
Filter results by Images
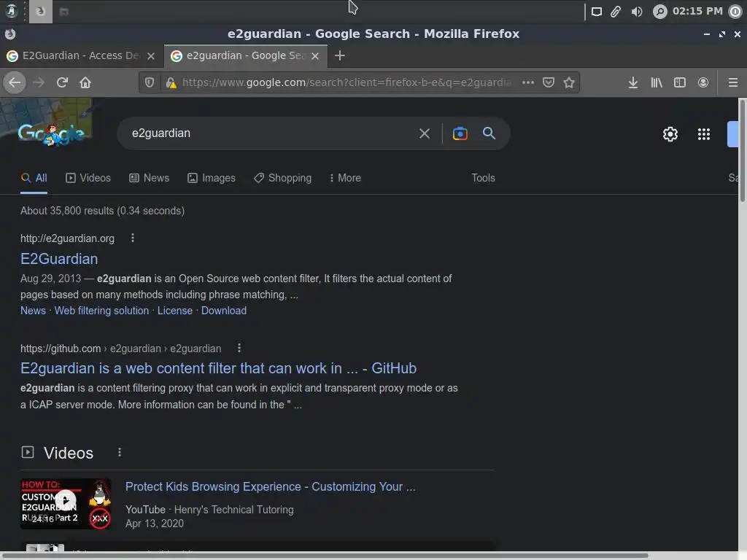(212, 178)
